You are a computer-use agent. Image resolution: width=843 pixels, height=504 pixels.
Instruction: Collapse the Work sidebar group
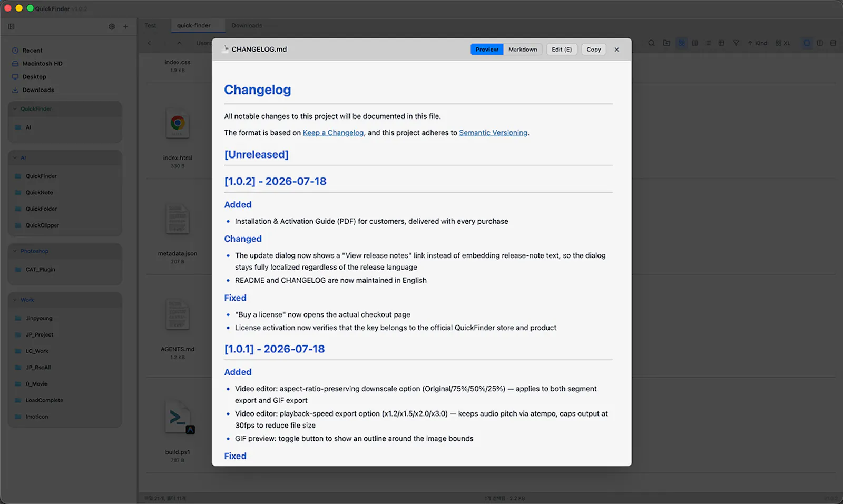click(15, 300)
